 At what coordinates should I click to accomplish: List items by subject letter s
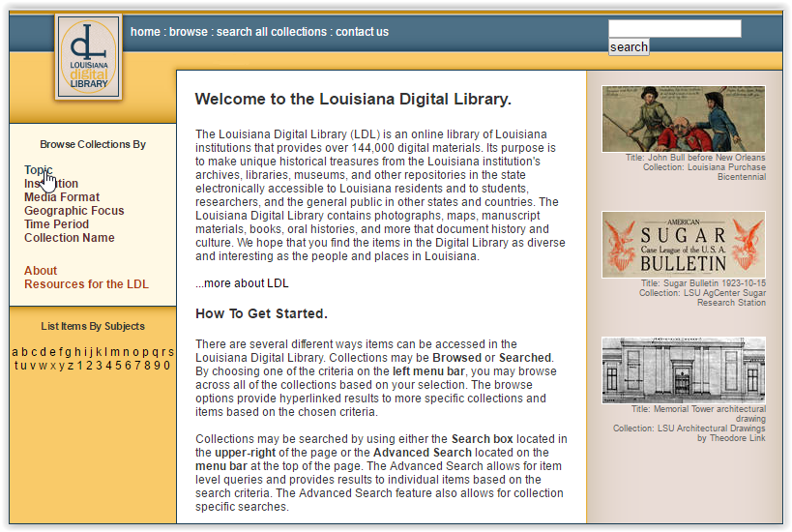pos(171,352)
